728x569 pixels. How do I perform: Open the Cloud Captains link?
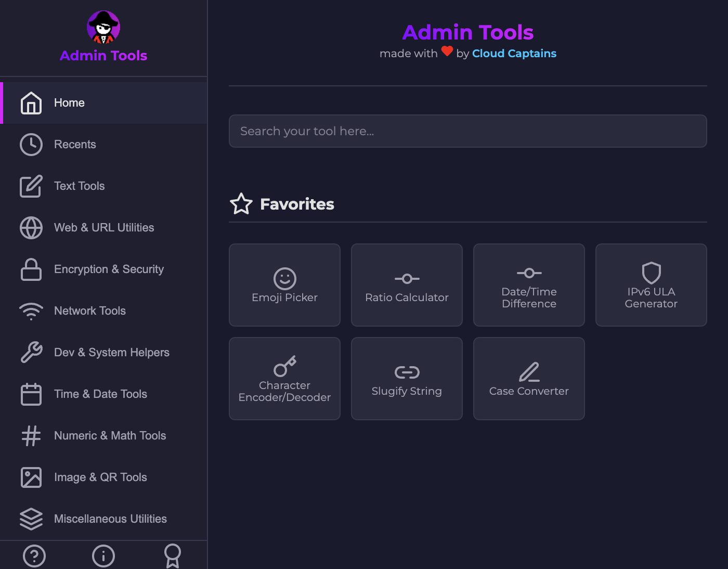point(514,53)
